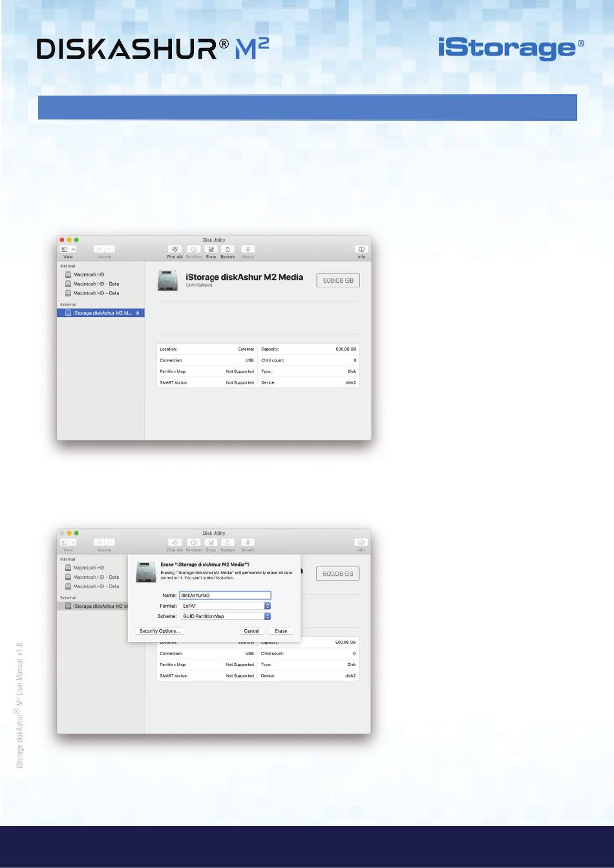614x868 pixels.
Task: Open the Info icon in upper window toolbar
Action: point(361,249)
